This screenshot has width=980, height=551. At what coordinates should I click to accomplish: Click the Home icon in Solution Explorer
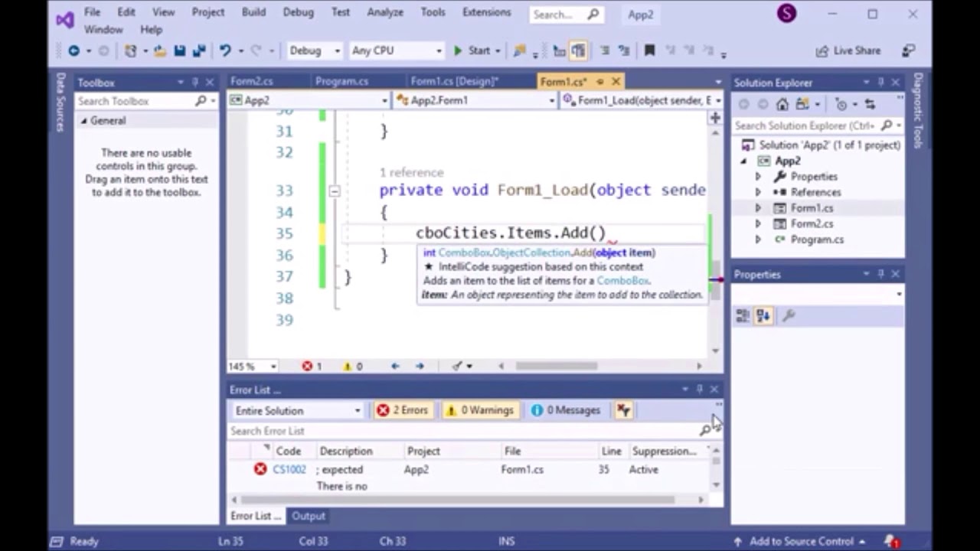tap(782, 104)
